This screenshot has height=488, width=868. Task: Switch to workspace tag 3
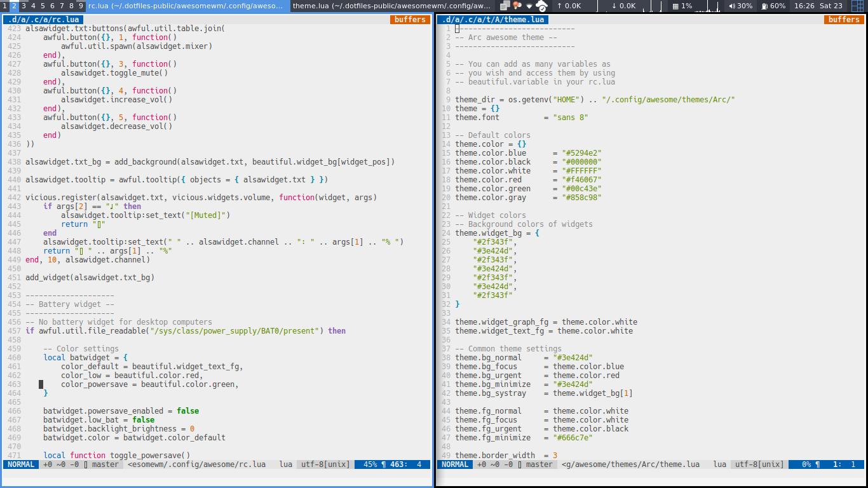(x=24, y=6)
